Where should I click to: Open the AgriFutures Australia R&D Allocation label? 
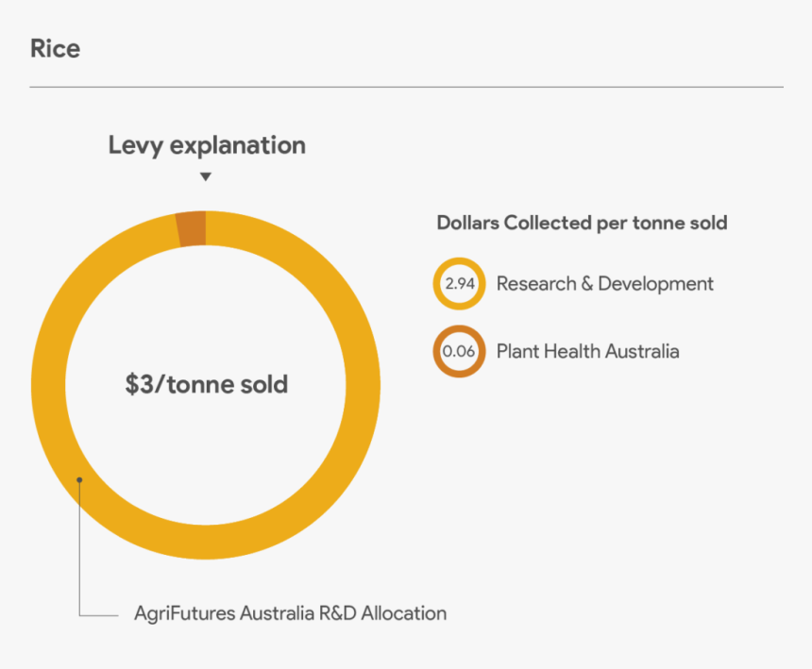tap(290, 613)
